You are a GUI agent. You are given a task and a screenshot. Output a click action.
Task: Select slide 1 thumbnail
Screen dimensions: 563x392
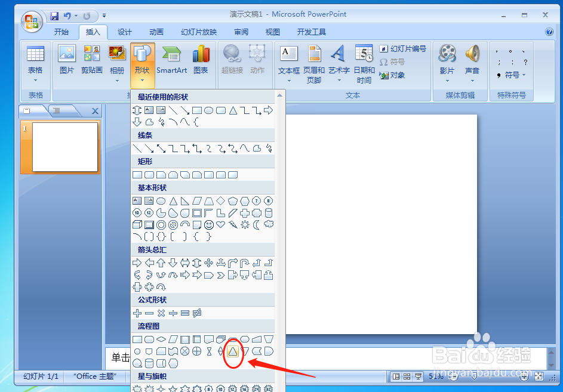[64, 147]
